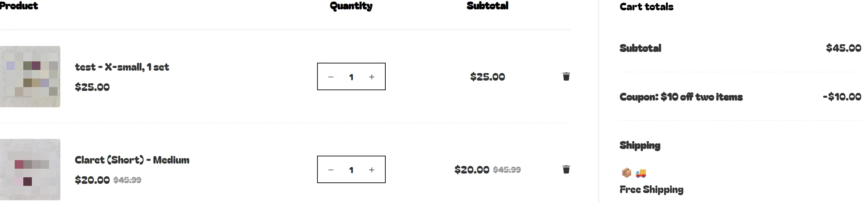The height and width of the screenshot is (203, 868).
Task: Increase quantity of test X-small item
Action: pyautogui.click(x=372, y=77)
